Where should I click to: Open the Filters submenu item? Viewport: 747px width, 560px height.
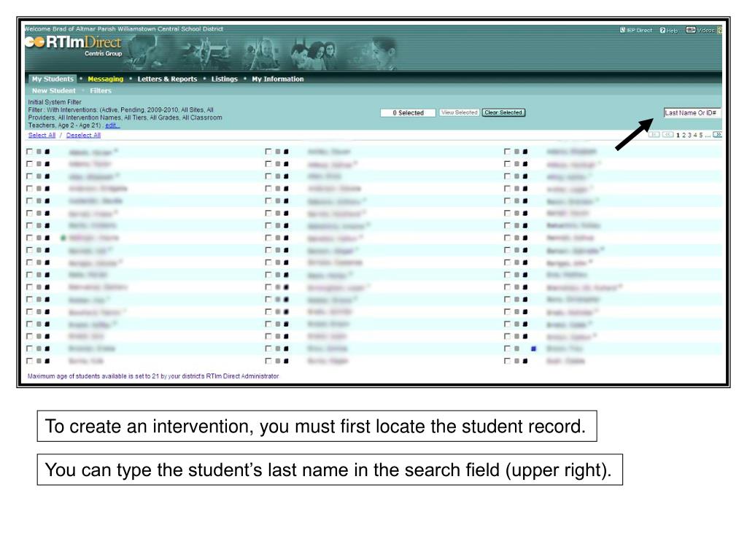coord(101,90)
